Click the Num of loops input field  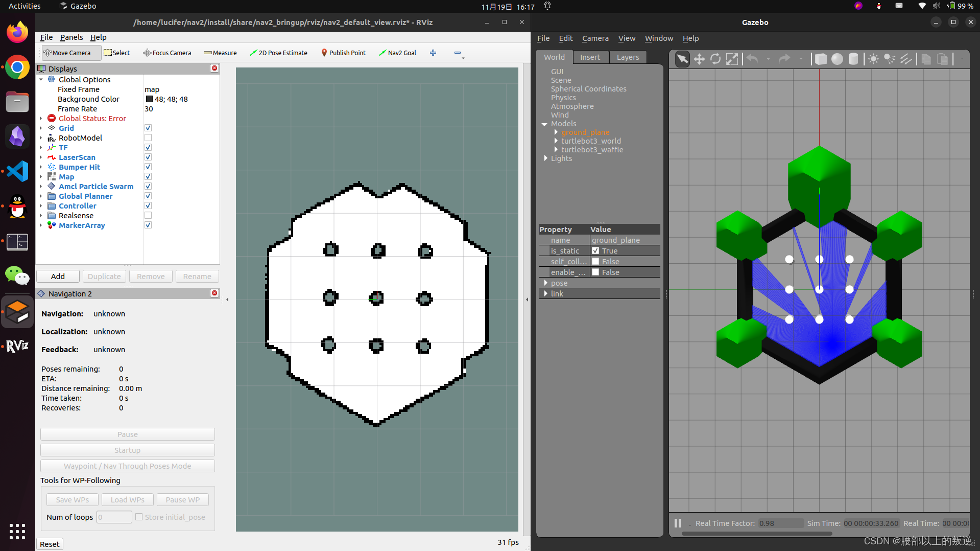point(114,517)
